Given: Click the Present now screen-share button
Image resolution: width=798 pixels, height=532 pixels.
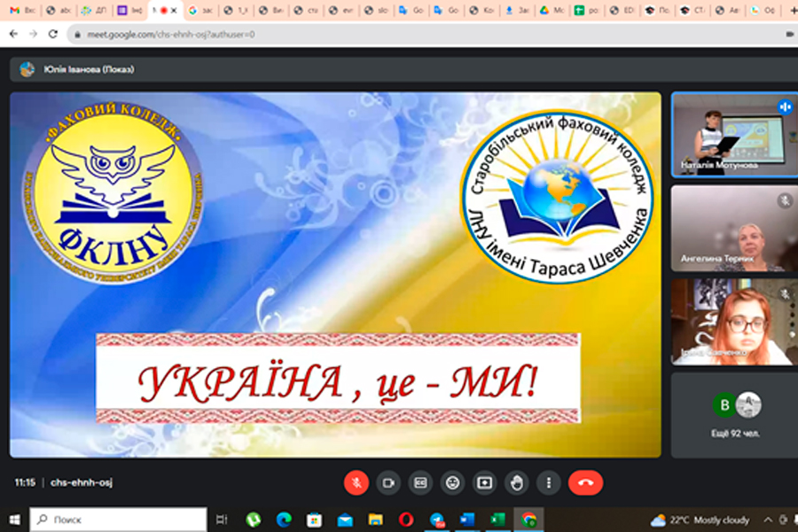Looking at the screenshot, I should [x=484, y=482].
